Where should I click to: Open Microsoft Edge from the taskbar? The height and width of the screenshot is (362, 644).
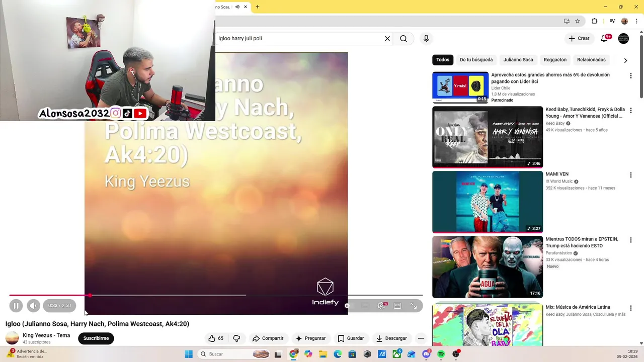click(x=338, y=354)
